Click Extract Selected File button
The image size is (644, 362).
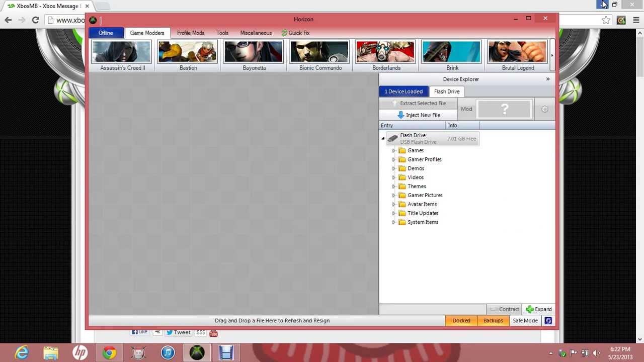(419, 103)
